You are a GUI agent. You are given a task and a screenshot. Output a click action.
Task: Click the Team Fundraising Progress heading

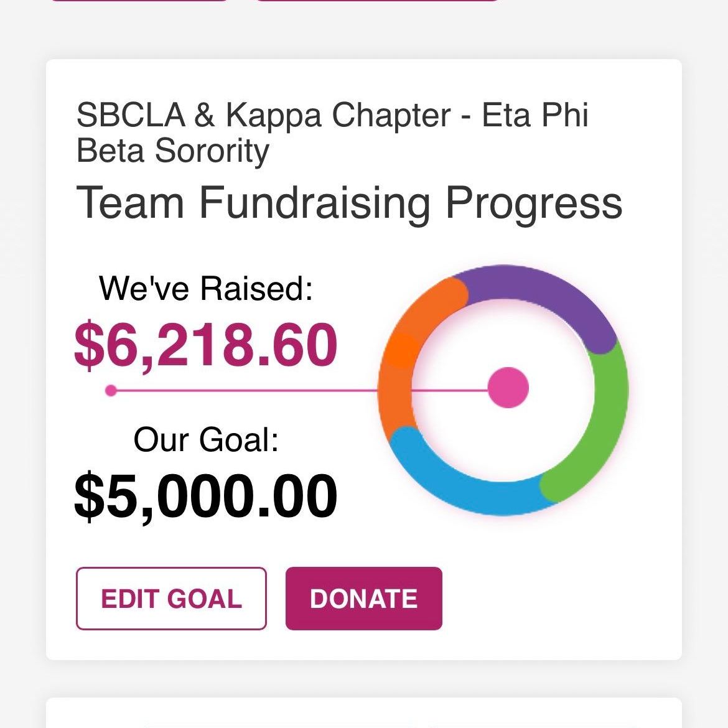pos(349,203)
